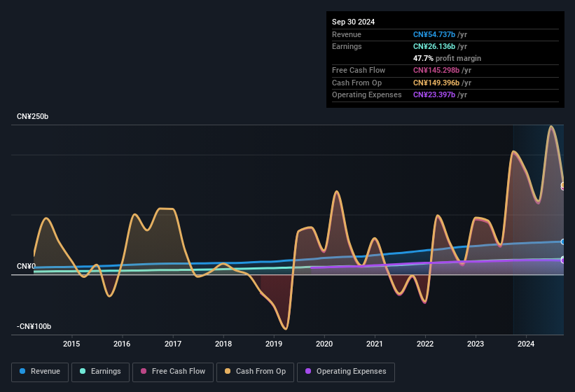Click the purple Operating Expenses legend dot
575x392 pixels.
[308, 371]
